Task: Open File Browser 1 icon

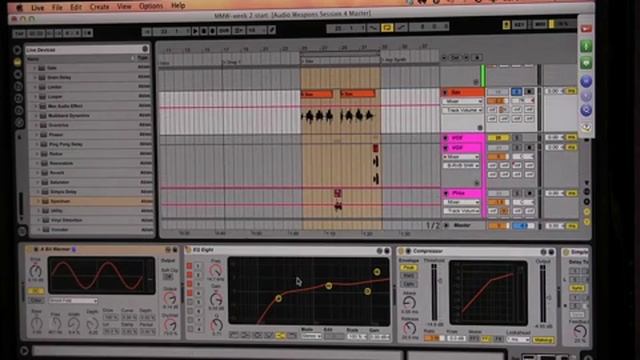Action: (18, 87)
